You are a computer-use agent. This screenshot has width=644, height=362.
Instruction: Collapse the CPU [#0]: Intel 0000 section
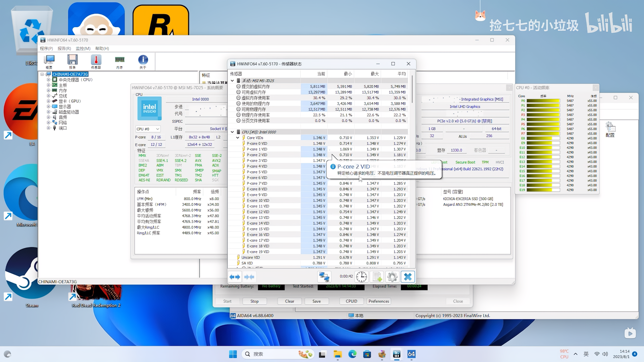click(x=232, y=132)
